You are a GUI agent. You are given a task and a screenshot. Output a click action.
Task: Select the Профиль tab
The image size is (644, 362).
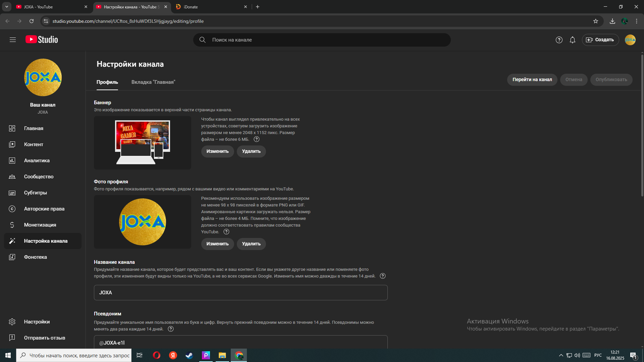pyautogui.click(x=107, y=82)
